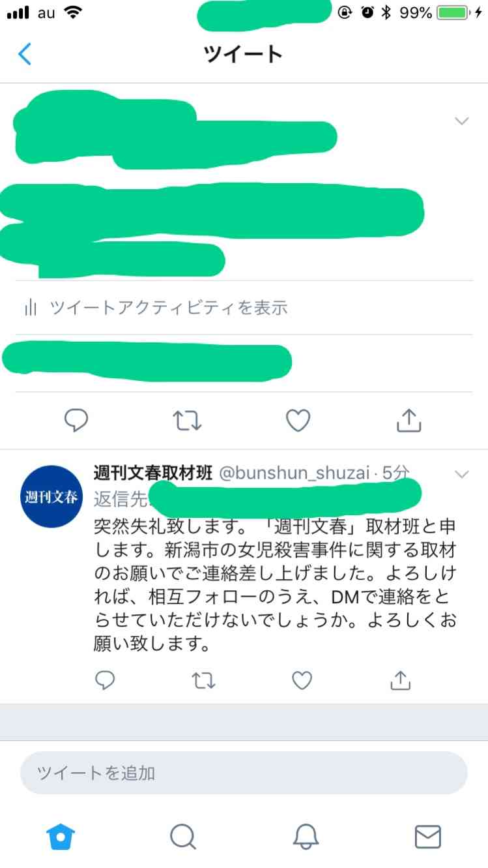This screenshot has height=868, width=488.
Task: Reply to the 週刊文春取材班 tweet
Action: click(105, 680)
